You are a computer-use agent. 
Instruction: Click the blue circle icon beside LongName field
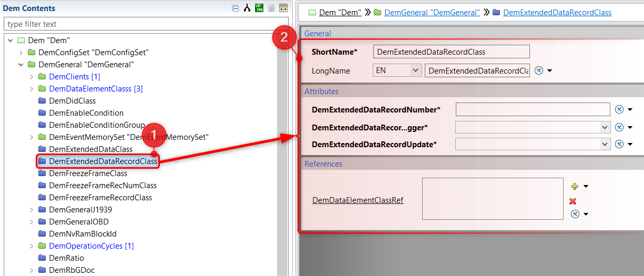539,70
